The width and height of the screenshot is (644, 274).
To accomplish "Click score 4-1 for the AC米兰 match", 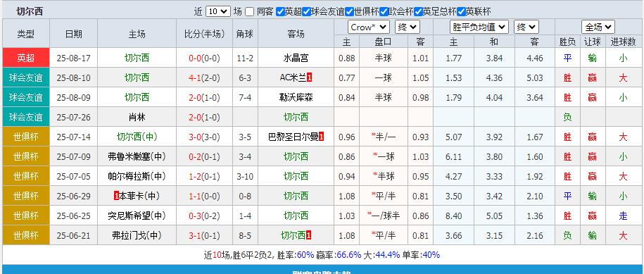I will tap(195, 78).
